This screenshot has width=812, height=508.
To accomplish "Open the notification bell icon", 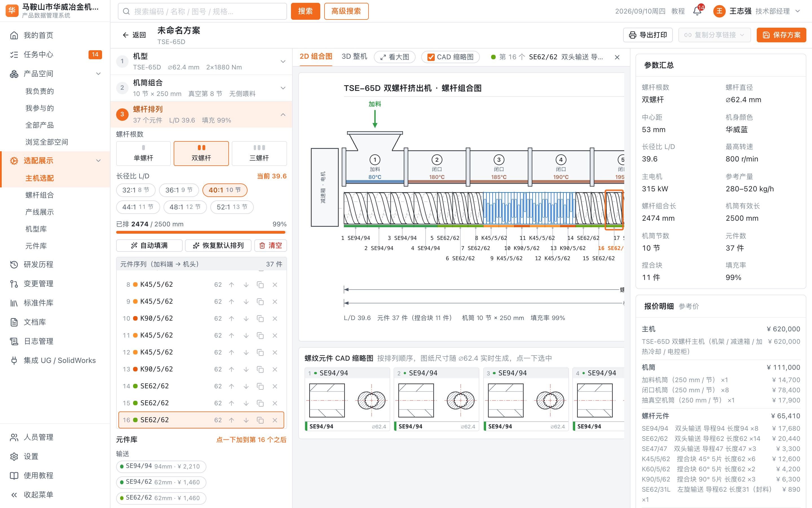I will pyautogui.click(x=697, y=11).
